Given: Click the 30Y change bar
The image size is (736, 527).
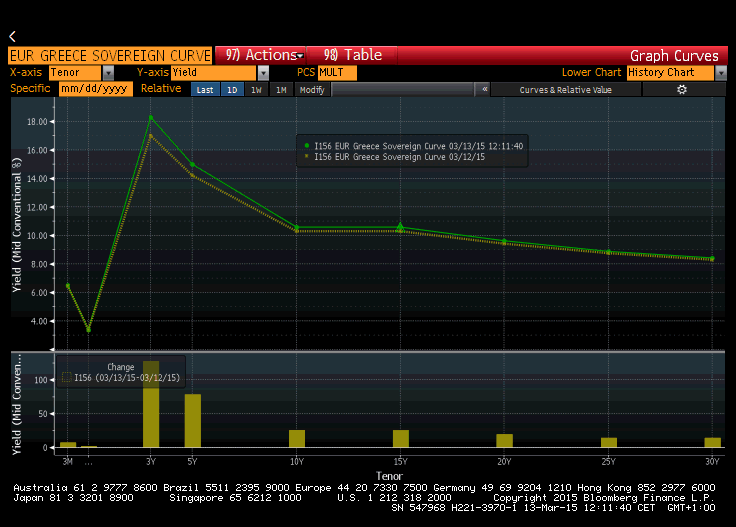Looking at the screenshot, I should coord(713,443).
